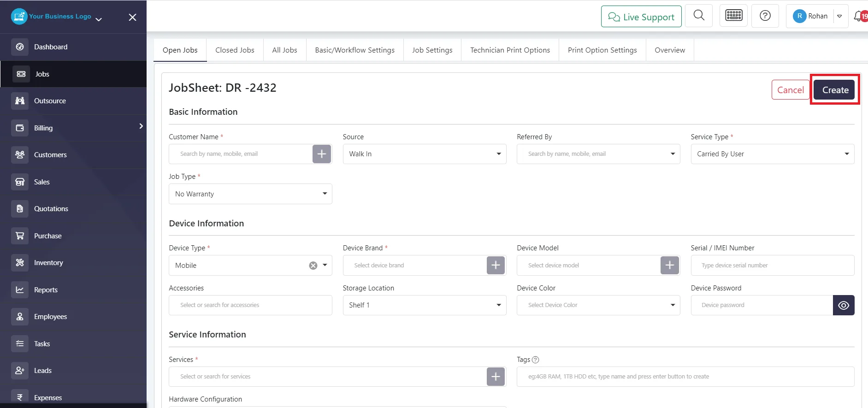Viewport: 868px width, 408px height.
Task: Expand the business logo dropdown chevron
Action: (99, 19)
